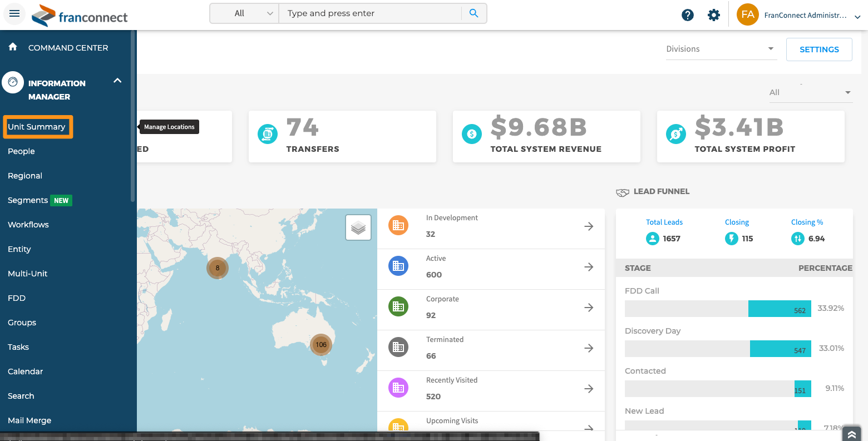Screen dimensions: 868x441
Task: Select Unit Summary in sidebar
Action: tap(37, 127)
